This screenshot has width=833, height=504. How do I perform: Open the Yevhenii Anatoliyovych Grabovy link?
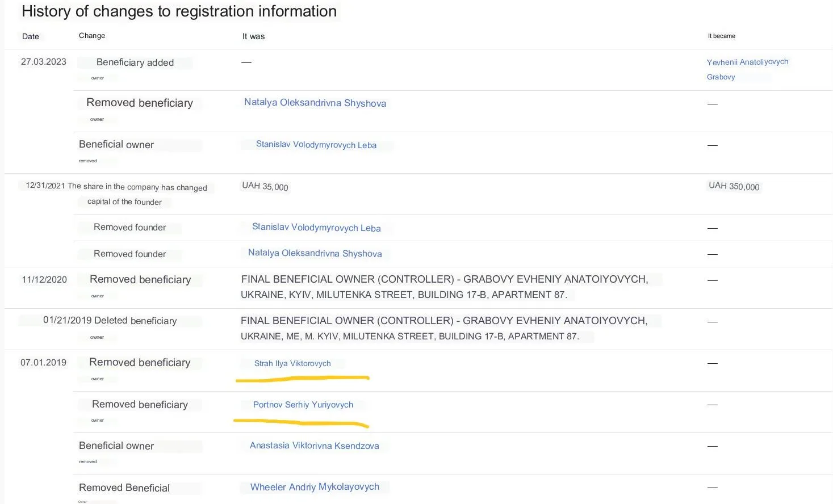pyautogui.click(x=747, y=69)
